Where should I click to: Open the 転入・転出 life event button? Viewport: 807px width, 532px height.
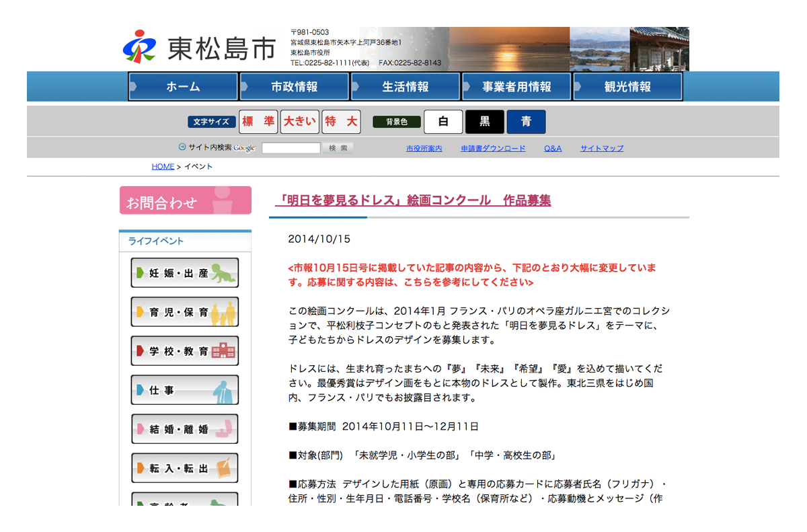184,468
